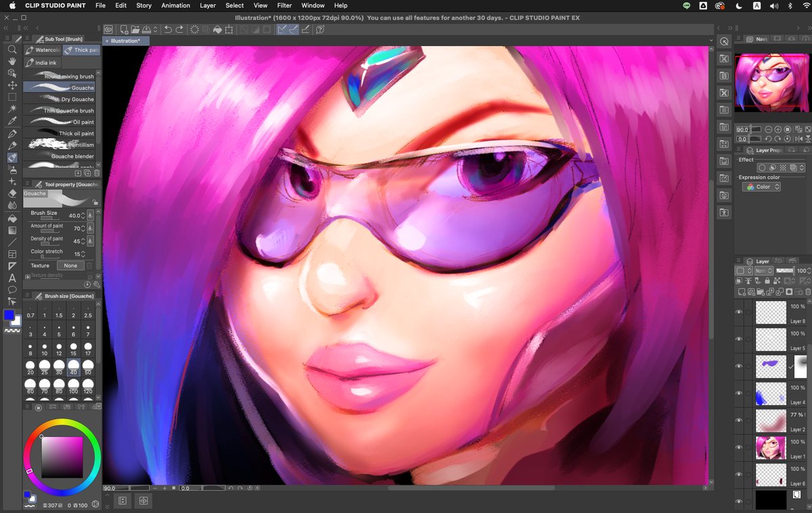The width and height of the screenshot is (812, 513).
Task: Toggle snap to special ruler in command bar
Action: click(x=293, y=30)
